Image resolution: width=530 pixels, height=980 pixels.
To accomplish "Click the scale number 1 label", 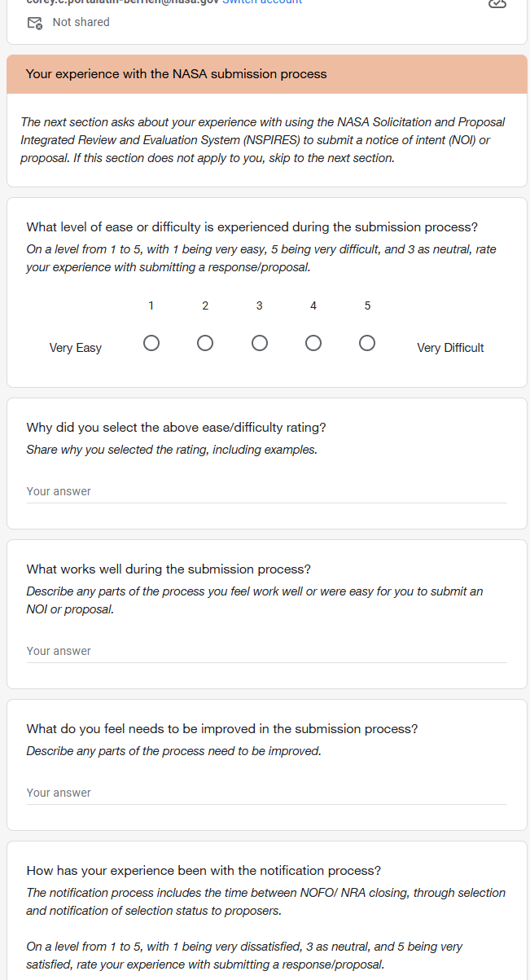I will point(151,305).
